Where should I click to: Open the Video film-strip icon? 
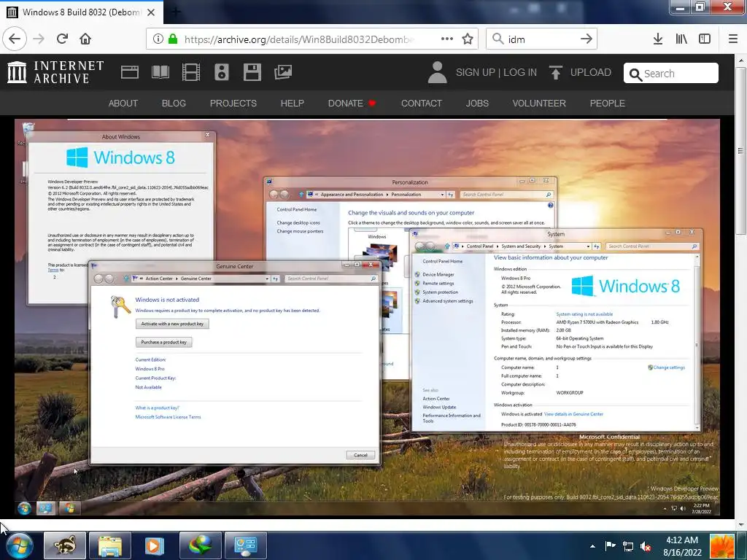pos(191,72)
